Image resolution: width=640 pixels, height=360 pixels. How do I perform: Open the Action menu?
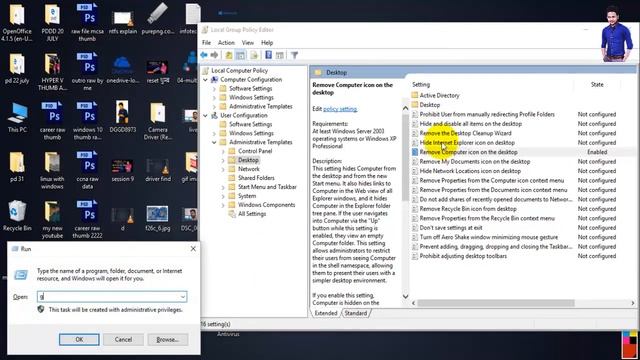tap(226, 42)
